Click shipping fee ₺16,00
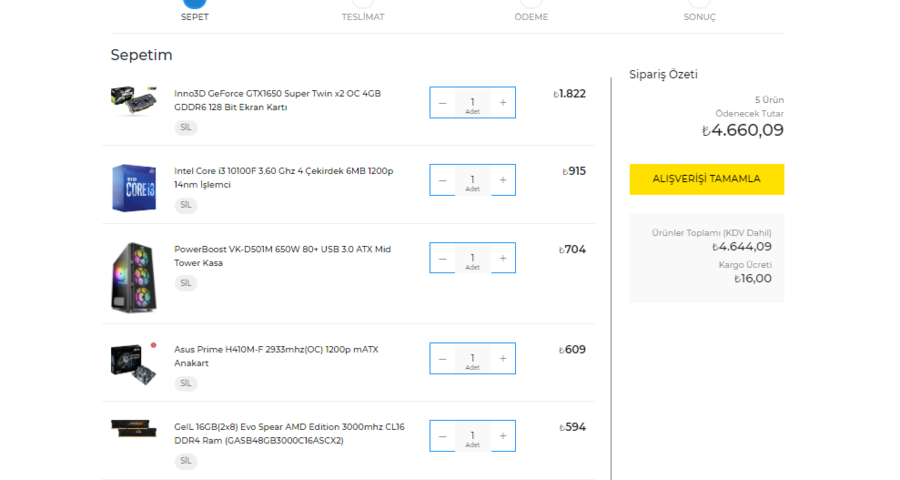The height and width of the screenshot is (480, 900). [x=752, y=278]
